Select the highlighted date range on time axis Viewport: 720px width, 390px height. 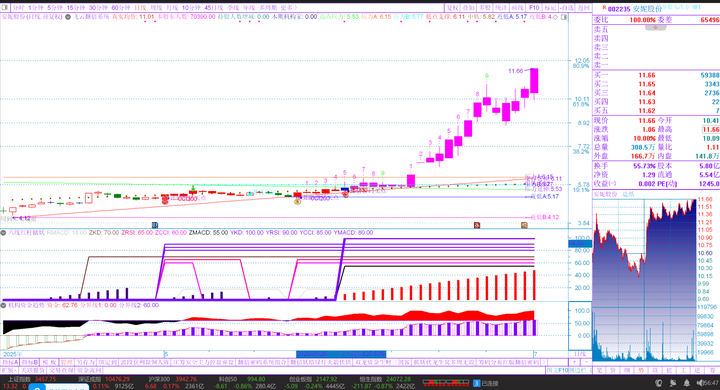click(x=341, y=354)
